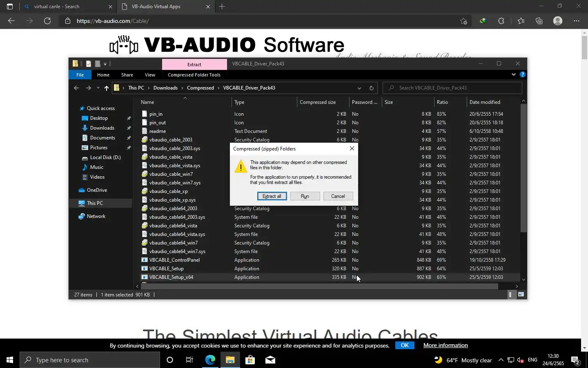Open the File menu in Explorer
Image resolution: width=588 pixels, height=368 pixels.
[x=80, y=75]
